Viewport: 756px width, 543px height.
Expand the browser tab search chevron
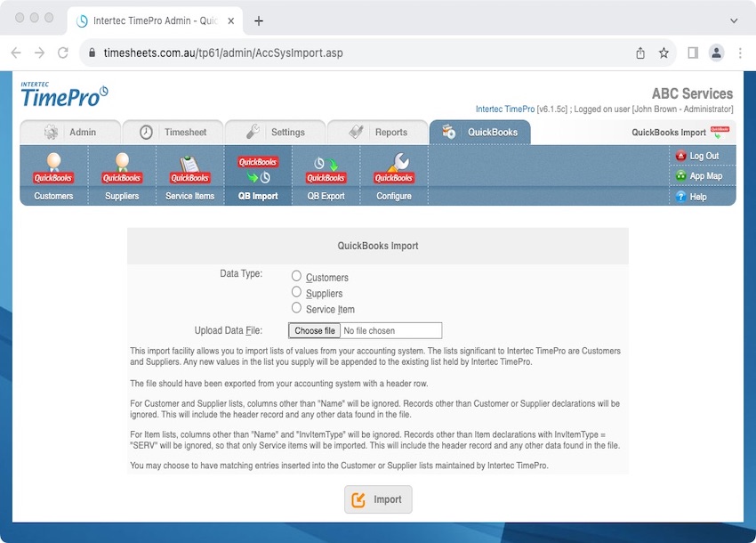[x=734, y=20]
